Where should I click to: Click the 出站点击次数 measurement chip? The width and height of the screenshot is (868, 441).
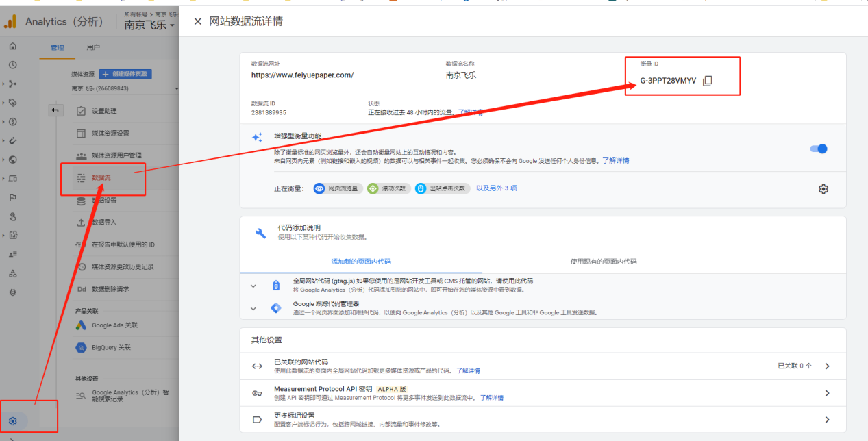(x=442, y=188)
